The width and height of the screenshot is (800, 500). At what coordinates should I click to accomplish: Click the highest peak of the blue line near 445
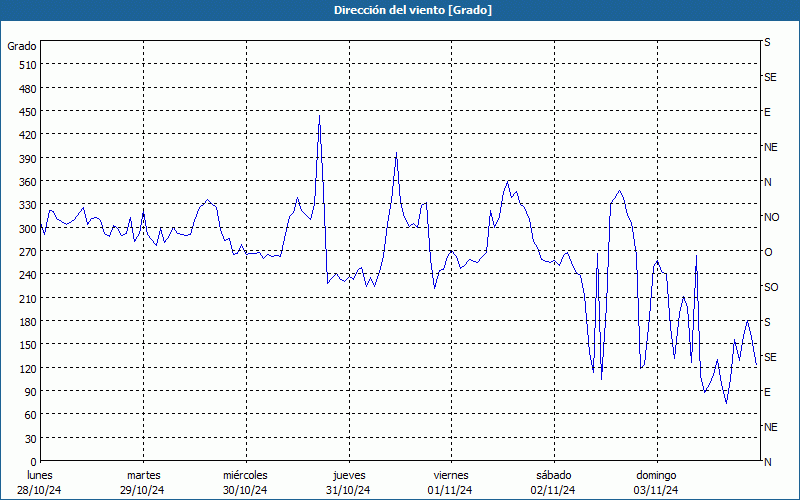(319, 116)
